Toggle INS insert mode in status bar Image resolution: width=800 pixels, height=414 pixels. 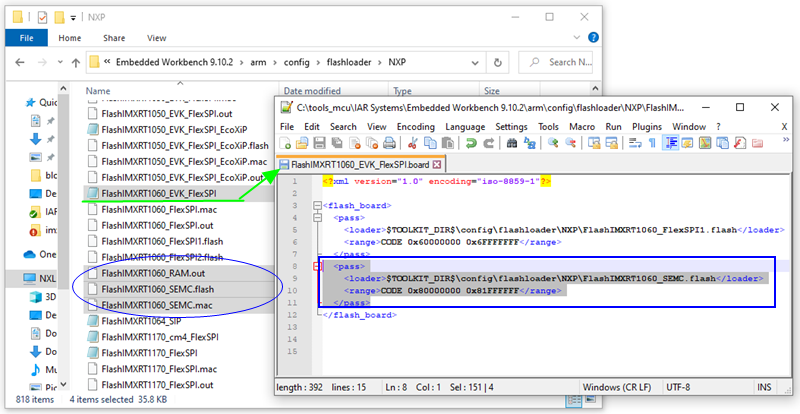764,387
